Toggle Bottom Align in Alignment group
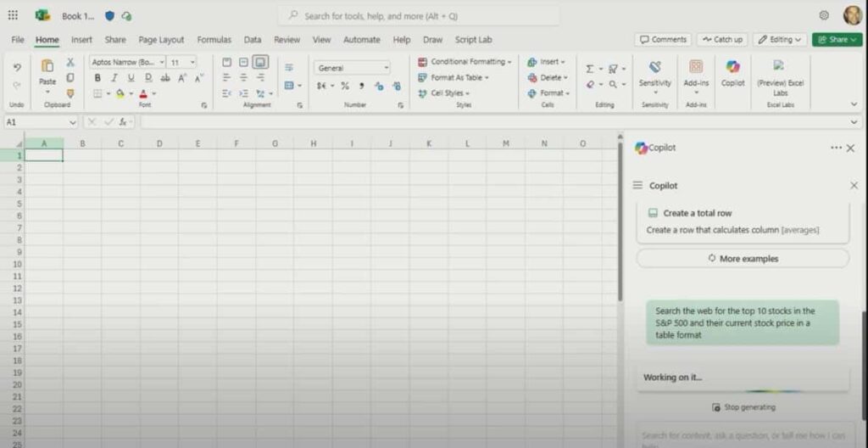The image size is (868, 448). (x=261, y=62)
